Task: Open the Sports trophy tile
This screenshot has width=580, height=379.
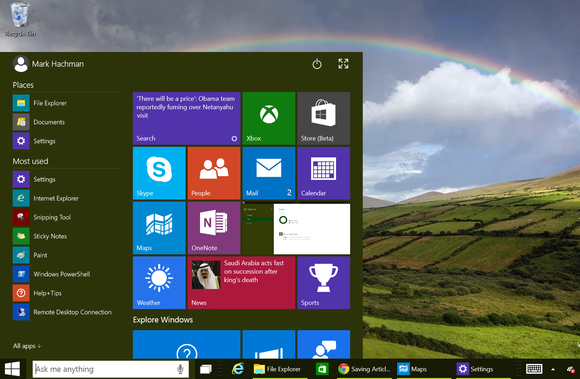Action: click(324, 282)
